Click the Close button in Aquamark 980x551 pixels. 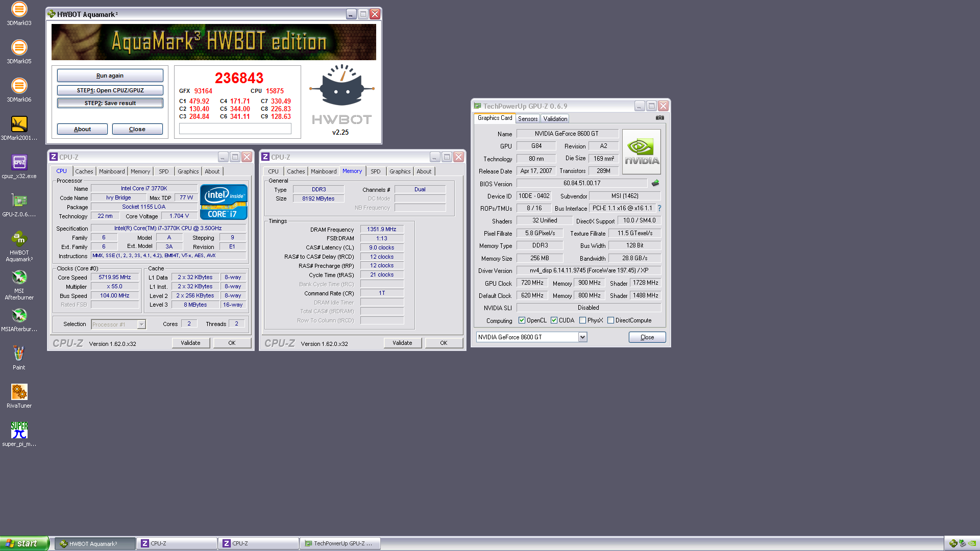[137, 129]
